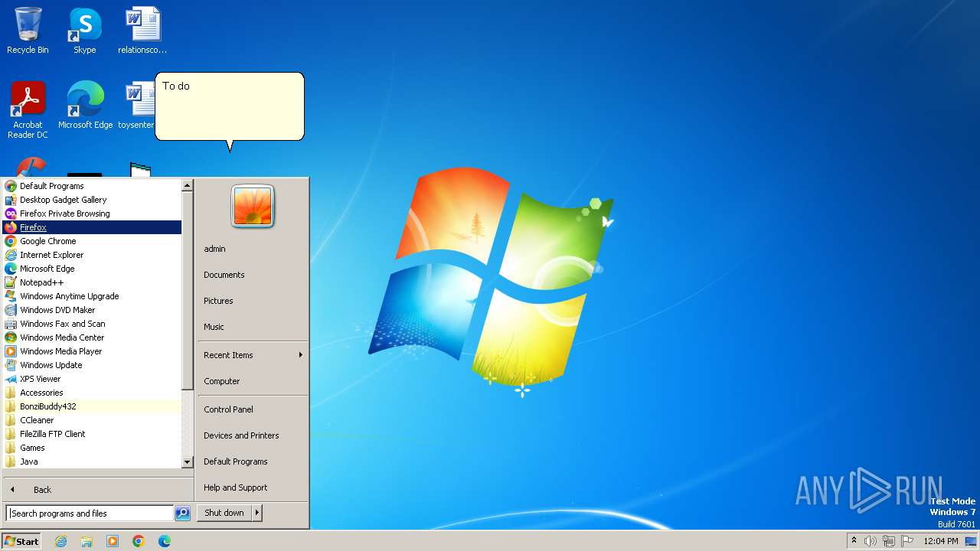The height and width of the screenshot is (551, 980).
Task: Open the relationsco Word document icon
Action: point(142,31)
